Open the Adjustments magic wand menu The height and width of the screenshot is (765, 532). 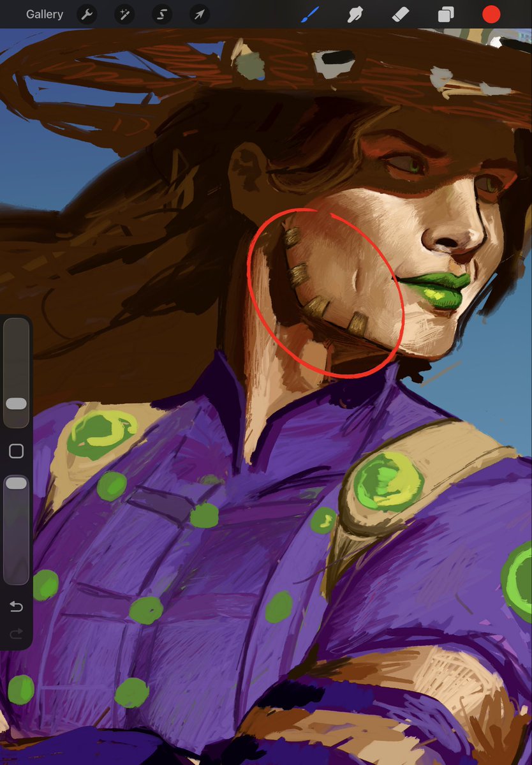click(x=124, y=15)
